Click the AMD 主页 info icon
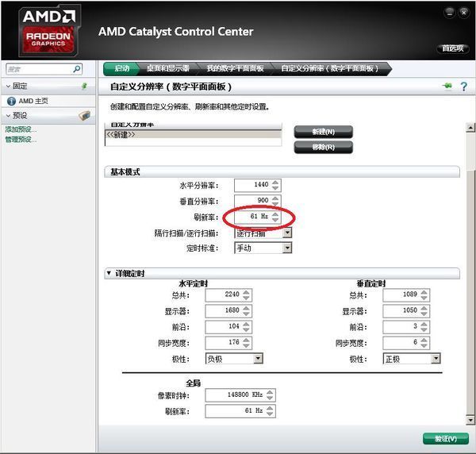 coord(11,101)
